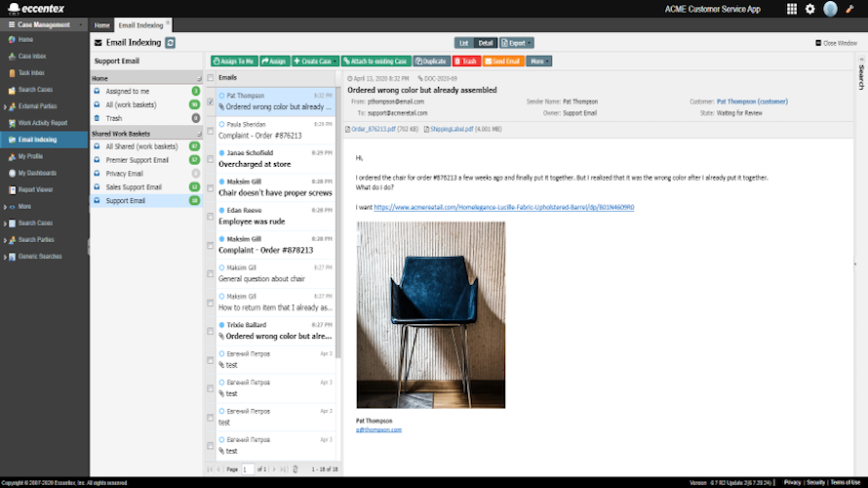
Task: Tick the select-all checkbox in Emails header
Action: click(x=211, y=77)
